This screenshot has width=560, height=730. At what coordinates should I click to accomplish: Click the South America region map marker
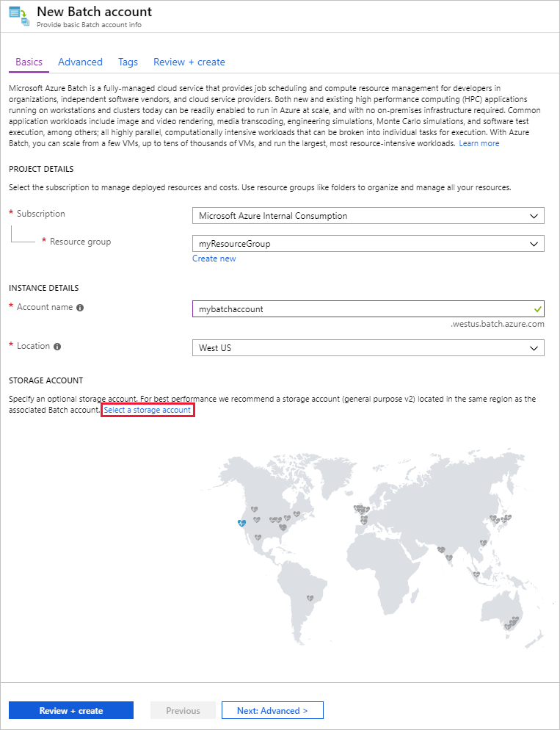point(310,599)
